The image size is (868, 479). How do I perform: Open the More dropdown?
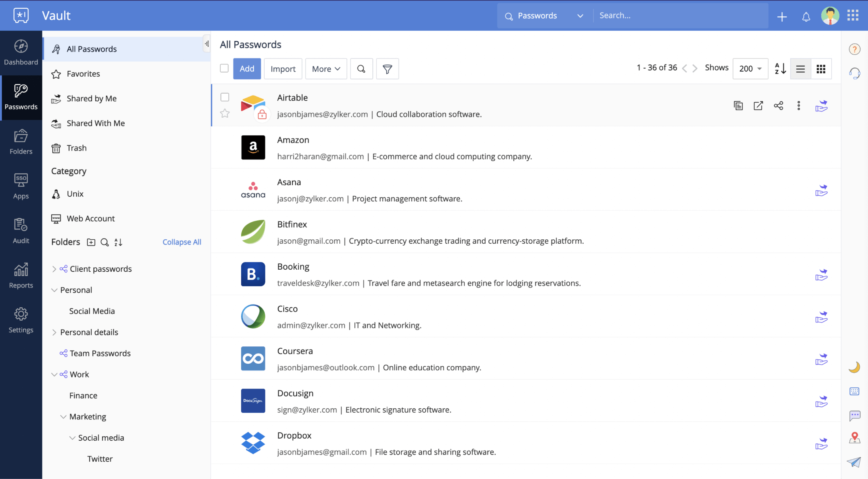326,69
